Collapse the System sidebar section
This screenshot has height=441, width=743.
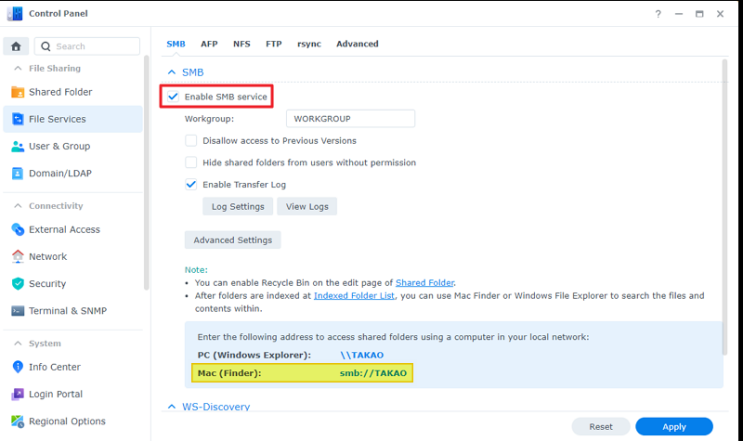(18, 343)
